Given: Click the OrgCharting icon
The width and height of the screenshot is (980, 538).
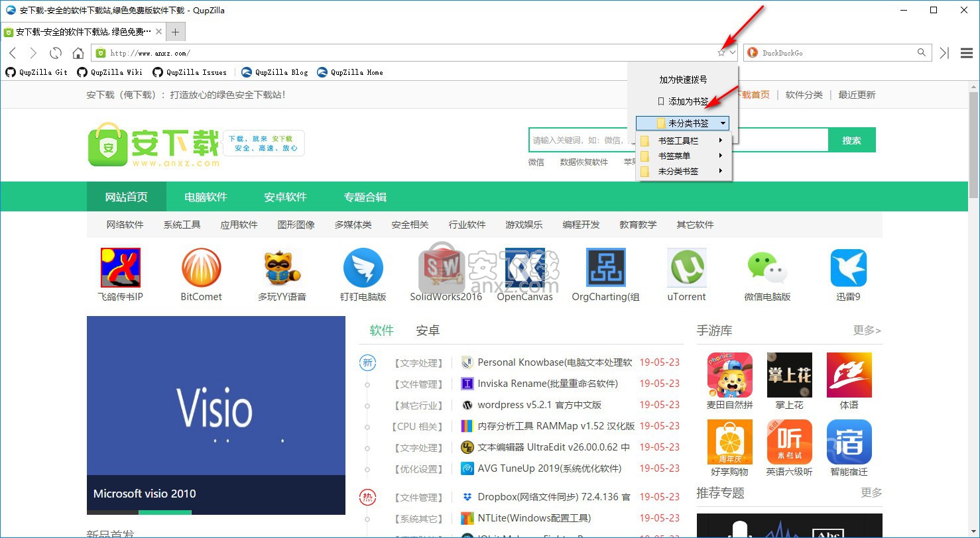Looking at the screenshot, I should [606, 268].
